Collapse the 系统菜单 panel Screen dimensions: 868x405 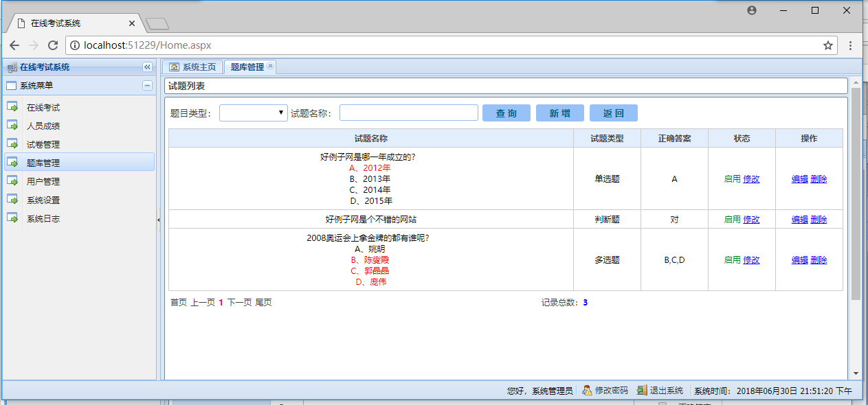pos(147,86)
